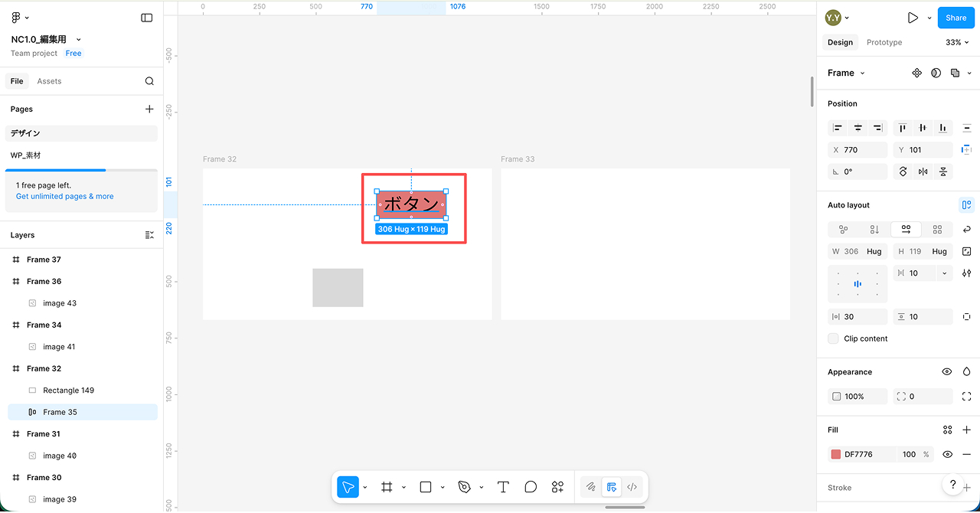980x513 pixels.
Task: Select the Frame tool in the toolbar
Action: point(387,487)
